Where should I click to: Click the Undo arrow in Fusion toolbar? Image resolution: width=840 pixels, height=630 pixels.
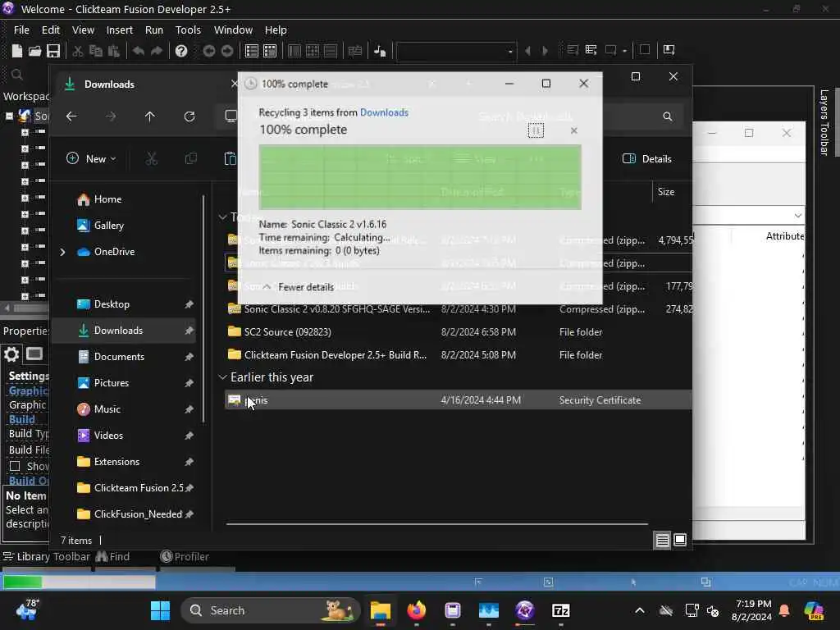click(138, 51)
